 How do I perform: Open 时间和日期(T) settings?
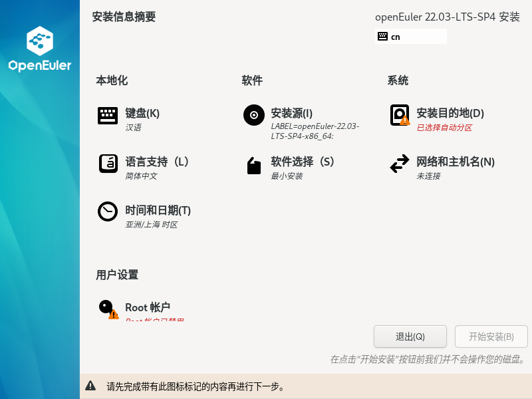coord(158,210)
